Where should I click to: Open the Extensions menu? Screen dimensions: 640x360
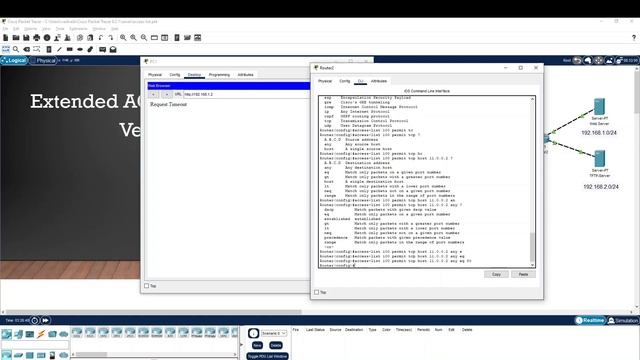pyautogui.click(x=78, y=29)
